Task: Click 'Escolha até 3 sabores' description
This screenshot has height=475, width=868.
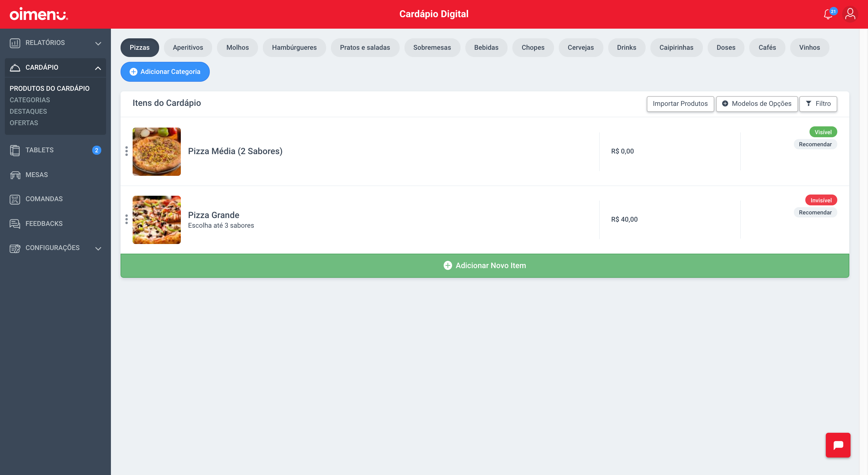Action: click(x=221, y=226)
